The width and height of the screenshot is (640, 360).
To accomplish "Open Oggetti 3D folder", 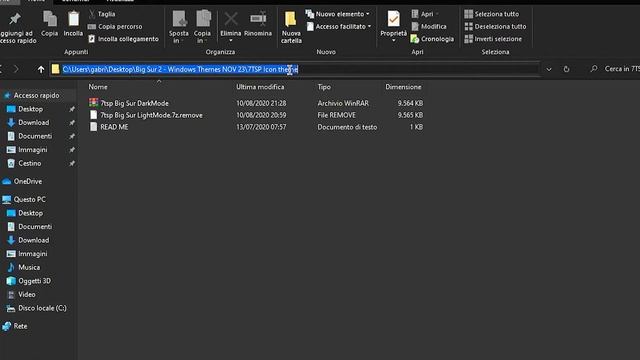I will point(34,281).
